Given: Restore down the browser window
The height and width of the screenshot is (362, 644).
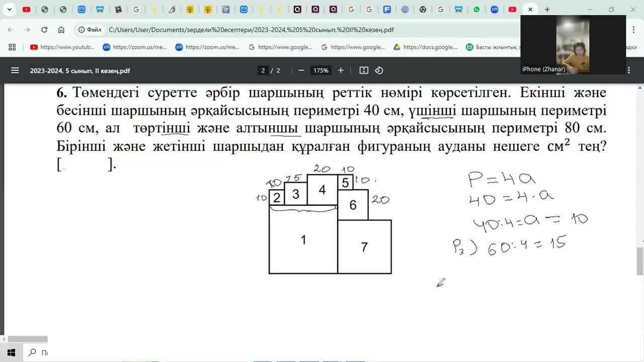Looking at the screenshot, I should (611, 9).
